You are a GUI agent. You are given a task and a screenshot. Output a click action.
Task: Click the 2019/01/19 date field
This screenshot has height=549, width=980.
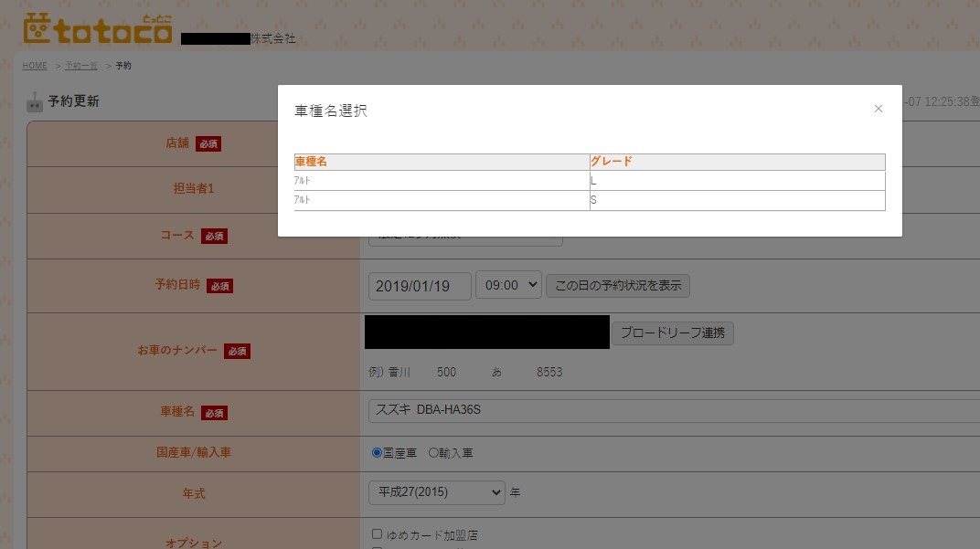click(420, 286)
